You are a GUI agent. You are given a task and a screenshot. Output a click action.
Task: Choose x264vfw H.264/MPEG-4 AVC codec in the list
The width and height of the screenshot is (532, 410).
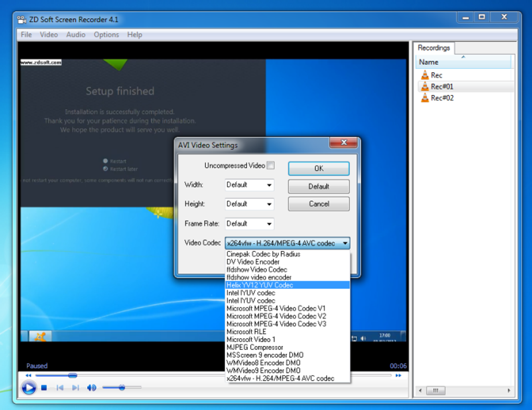pyautogui.click(x=287, y=379)
